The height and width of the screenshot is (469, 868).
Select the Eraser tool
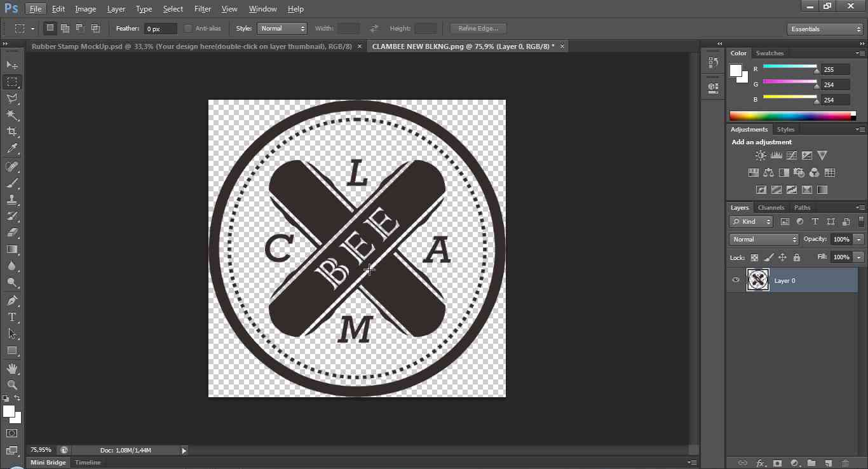11,233
